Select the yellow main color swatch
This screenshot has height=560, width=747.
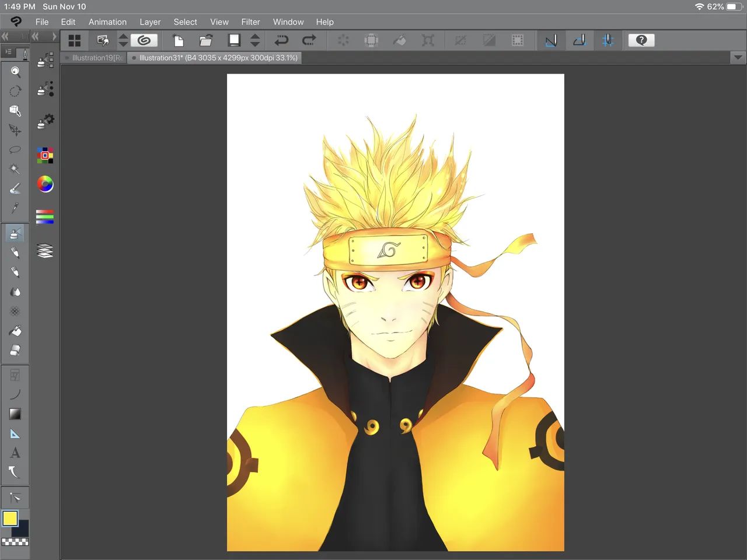[10, 518]
